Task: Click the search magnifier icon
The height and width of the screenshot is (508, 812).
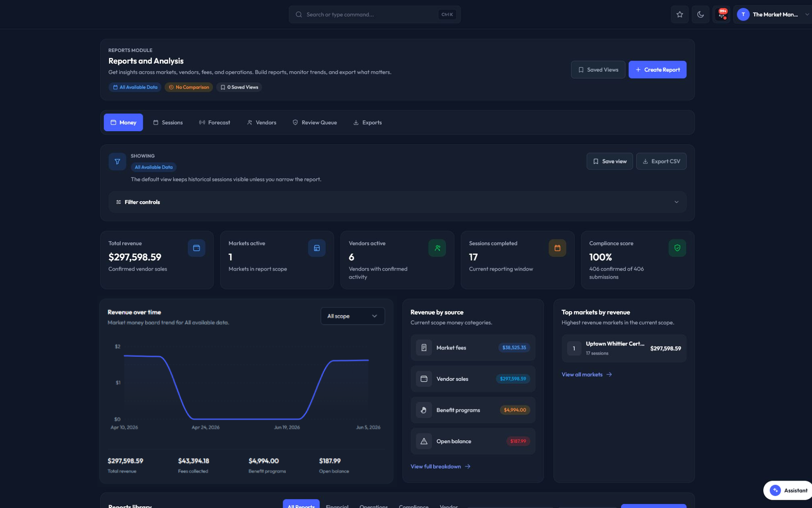Action: pyautogui.click(x=299, y=15)
